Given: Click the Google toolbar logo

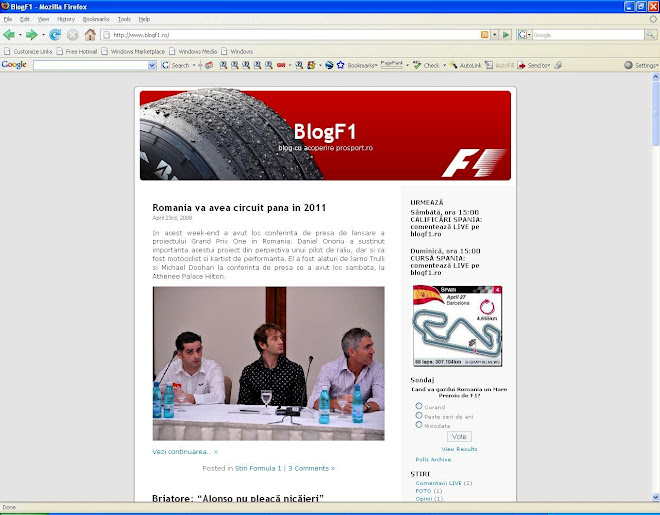Looking at the screenshot, I should pos(14,65).
